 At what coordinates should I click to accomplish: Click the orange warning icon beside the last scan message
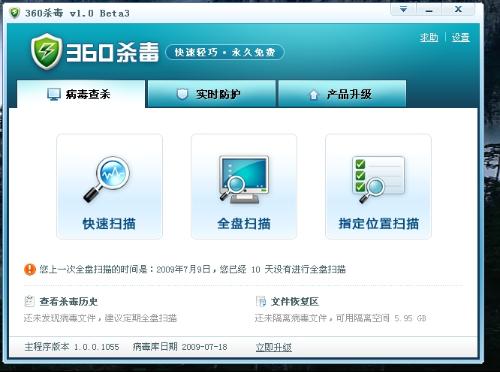pos(30,269)
